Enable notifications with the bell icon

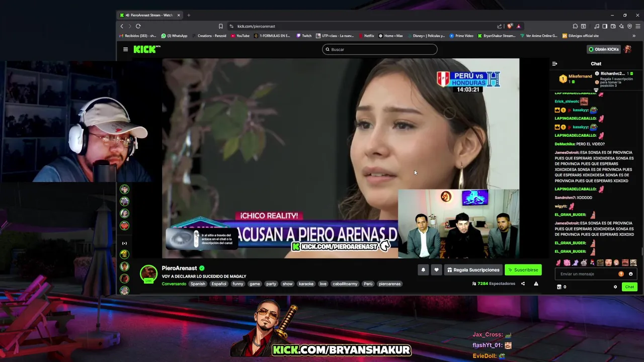click(423, 270)
